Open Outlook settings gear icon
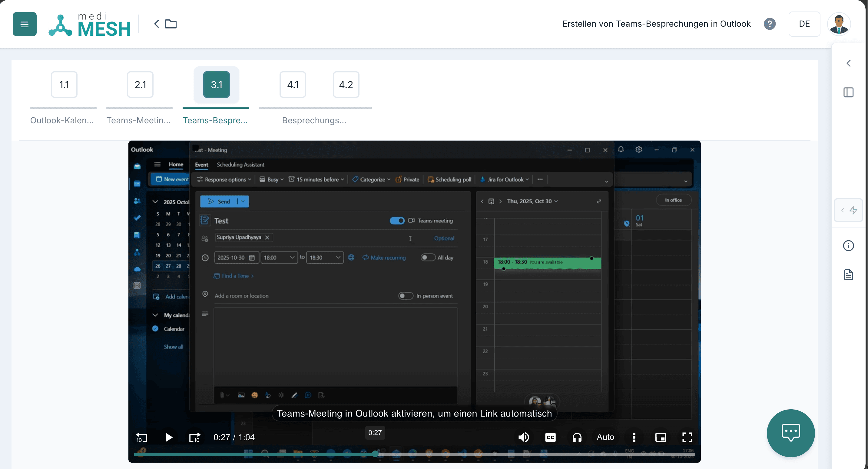The height and width of the screenshot is (469, 868). coord(638,149)
